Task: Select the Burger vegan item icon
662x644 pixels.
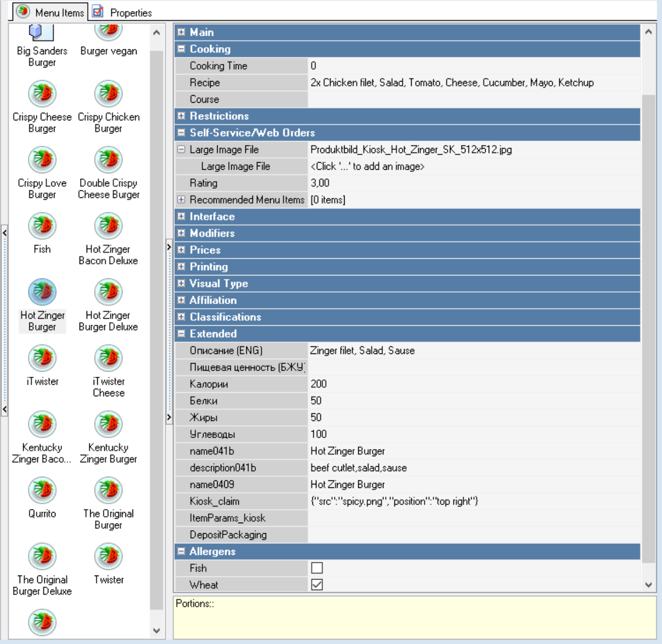Action: tap(108, 32)
